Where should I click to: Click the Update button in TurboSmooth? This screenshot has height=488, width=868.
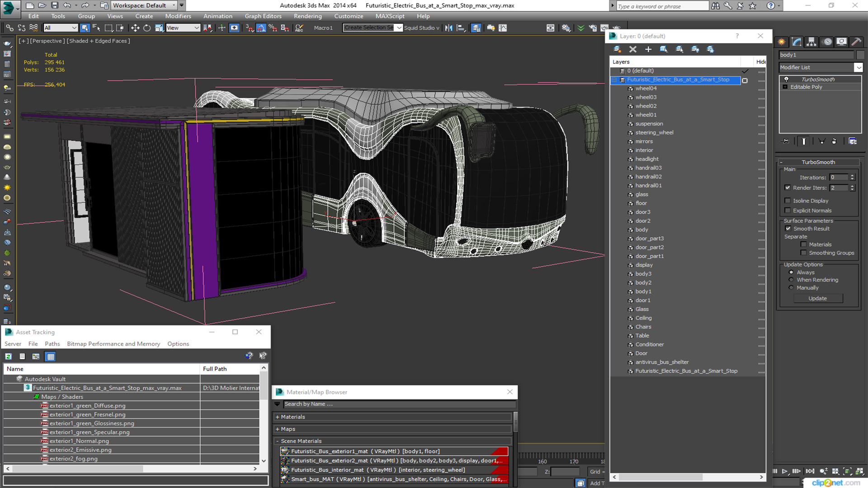[x=817, y=299]
